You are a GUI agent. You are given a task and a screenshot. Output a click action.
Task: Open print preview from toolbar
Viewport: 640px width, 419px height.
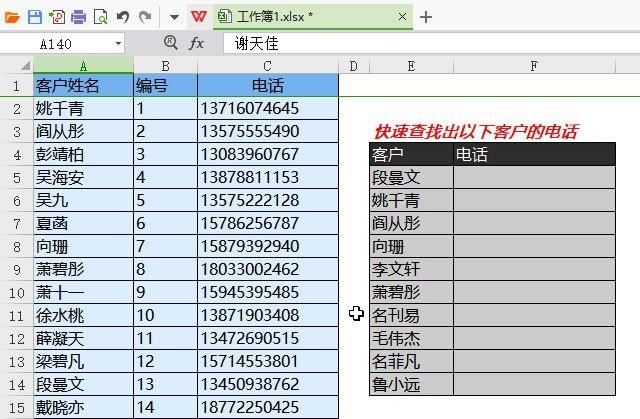(x=100, y=17)
